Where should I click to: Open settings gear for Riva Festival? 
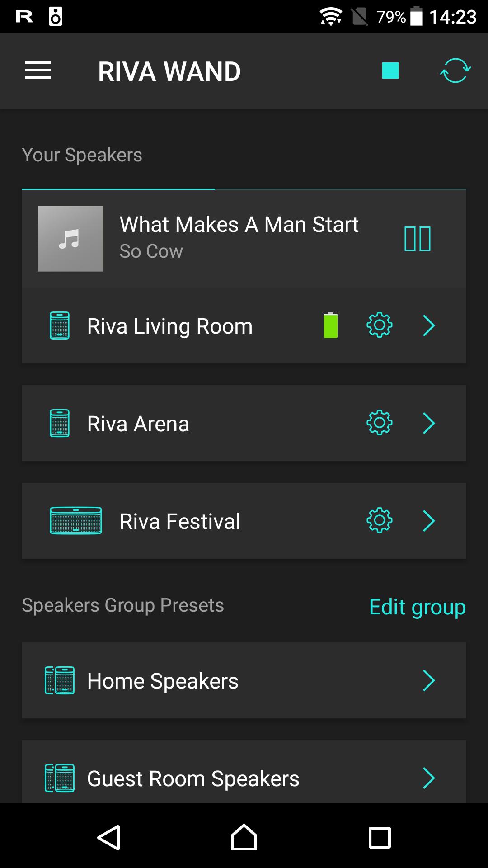(x=380, y=520)
